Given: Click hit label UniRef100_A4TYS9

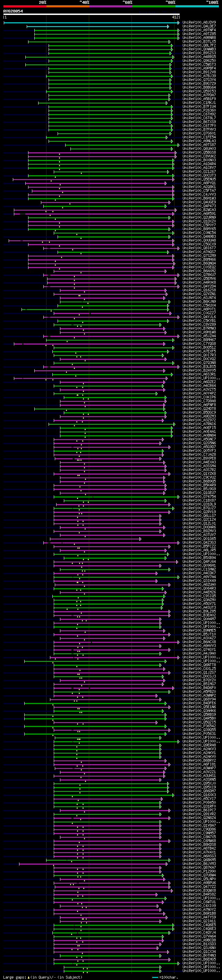Looking at the screenshot, I should point(199,917).
